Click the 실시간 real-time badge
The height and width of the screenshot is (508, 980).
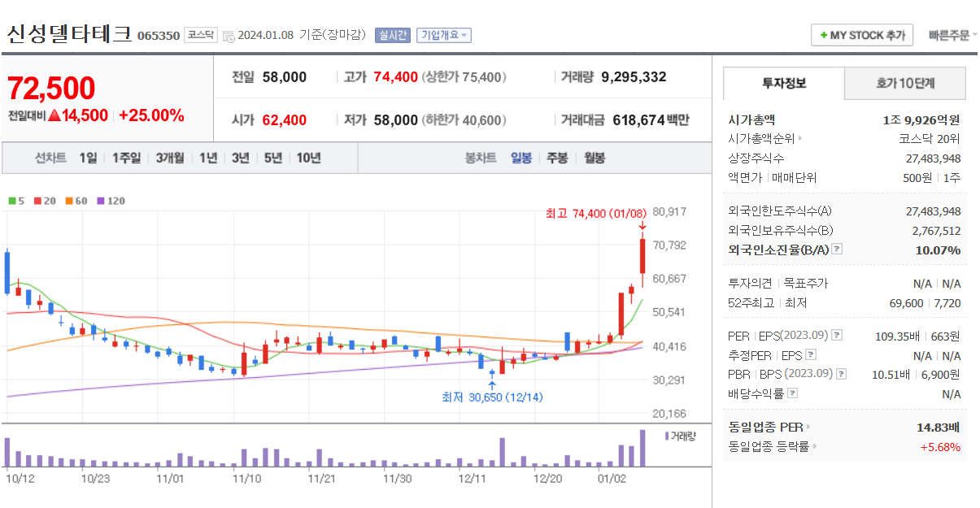pyautogui.click(x=393, y=35)
